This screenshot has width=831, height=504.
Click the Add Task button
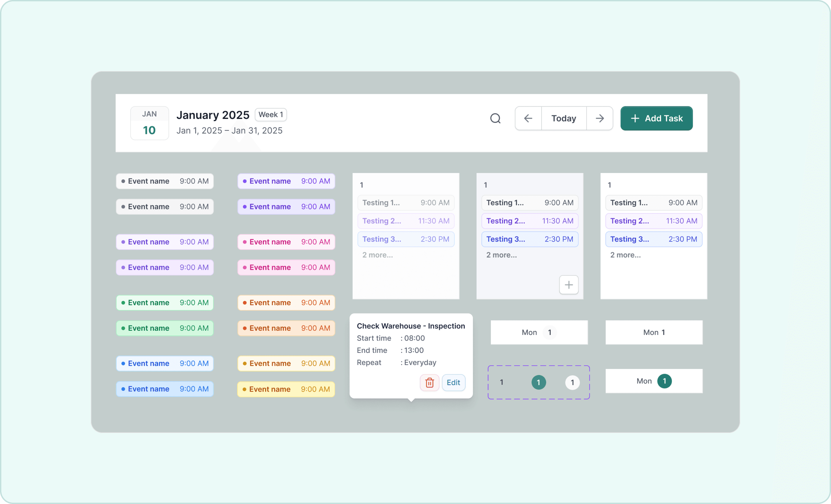tap(656, 118)
